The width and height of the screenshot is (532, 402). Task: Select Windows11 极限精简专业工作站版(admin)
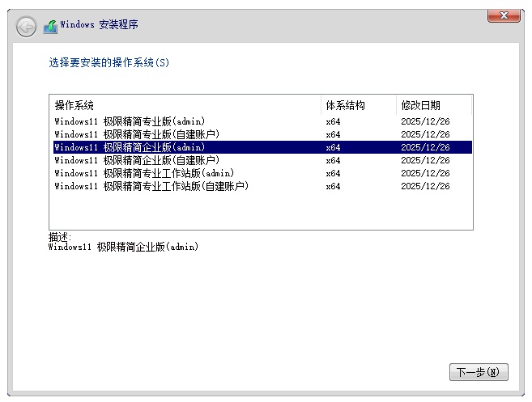(144, 173)
